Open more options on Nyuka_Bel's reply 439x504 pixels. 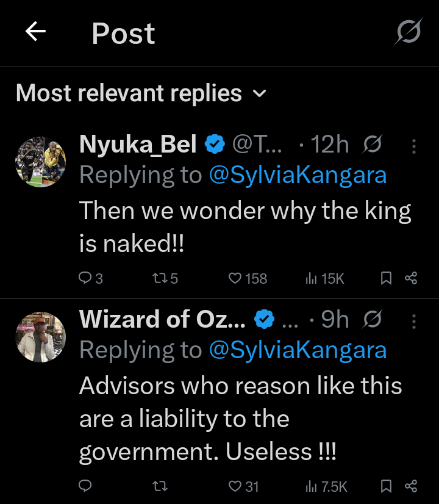coord(414,146)
